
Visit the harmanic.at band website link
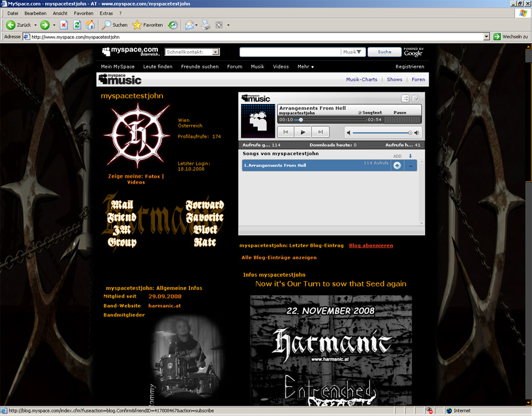[164, 305]
